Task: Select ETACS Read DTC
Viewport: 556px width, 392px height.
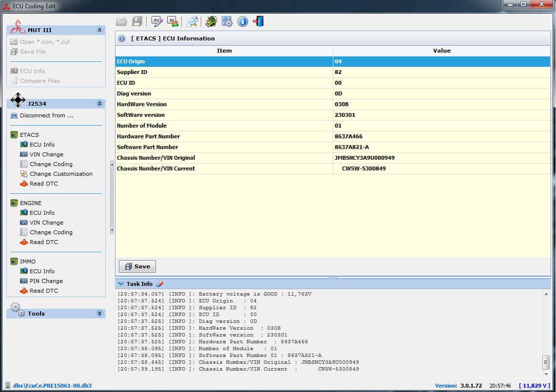Action: [44, 184]
